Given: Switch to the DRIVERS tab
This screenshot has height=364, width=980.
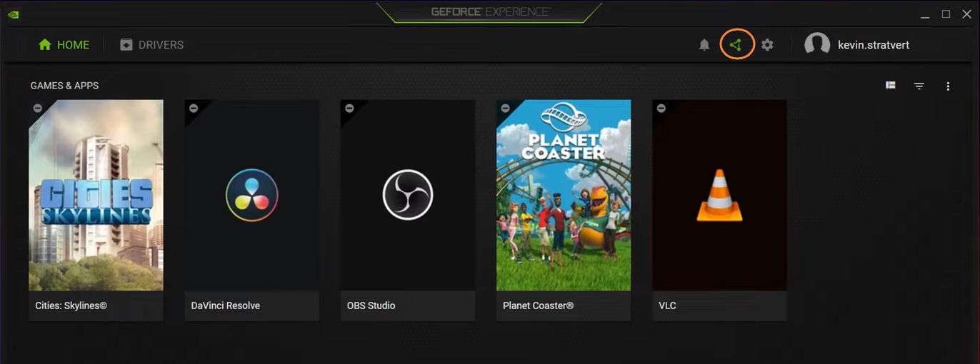Looking at the screenshot, I should tap(151, 45).
